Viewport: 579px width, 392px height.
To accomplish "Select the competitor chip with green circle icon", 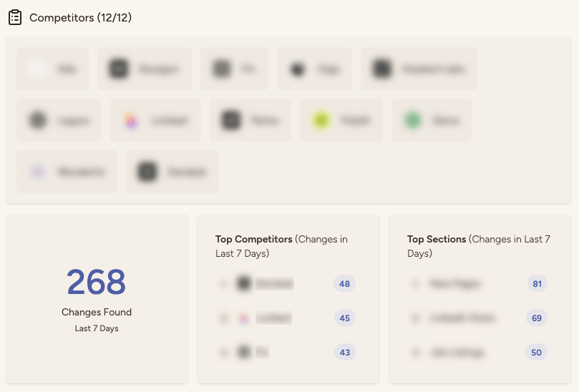I will pyautogui.click(x=431, y=120).
